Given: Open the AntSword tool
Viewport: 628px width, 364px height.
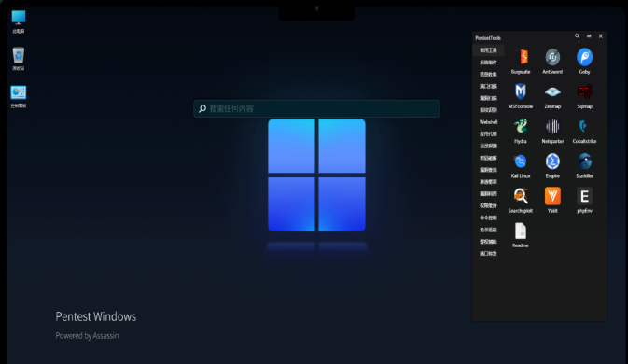Looking at the screenshot, I should coord(552,57).
